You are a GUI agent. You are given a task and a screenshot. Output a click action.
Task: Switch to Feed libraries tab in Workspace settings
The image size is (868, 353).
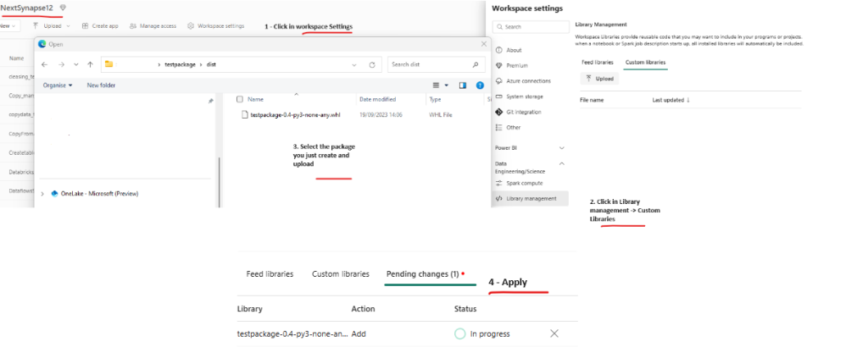(x=598, y=63)
